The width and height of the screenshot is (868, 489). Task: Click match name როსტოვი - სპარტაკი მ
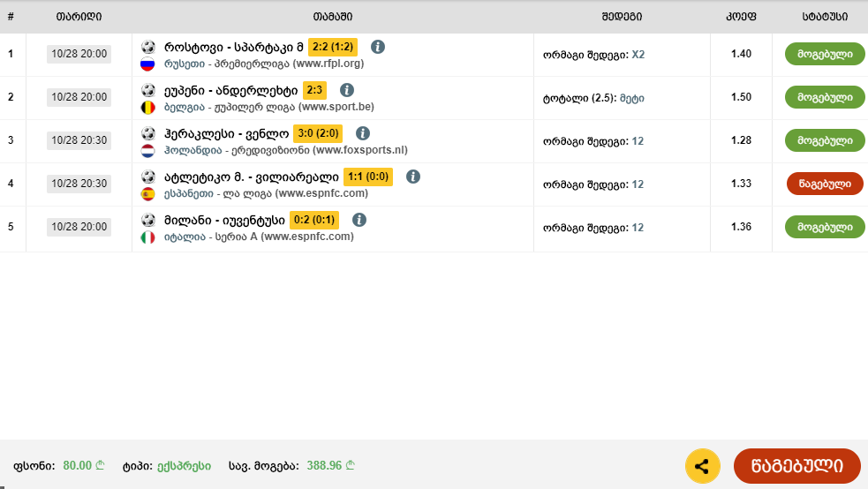(x=234, y=47)
